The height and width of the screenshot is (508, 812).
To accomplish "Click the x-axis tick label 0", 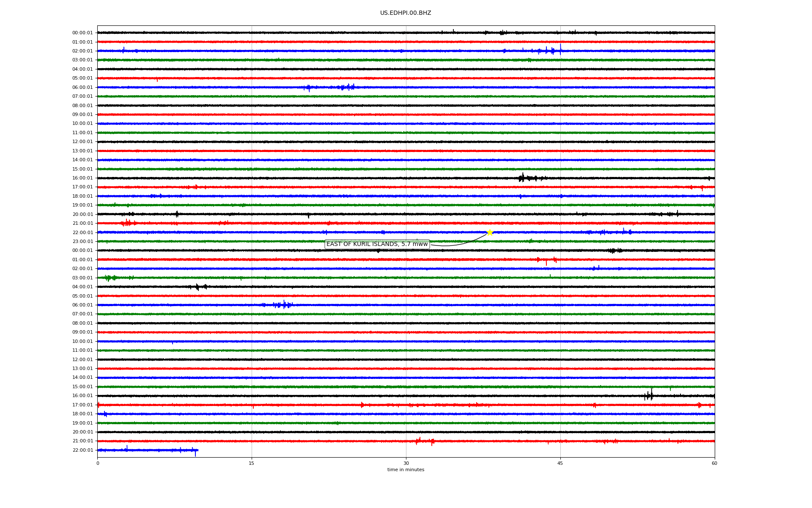I will 98,463.
